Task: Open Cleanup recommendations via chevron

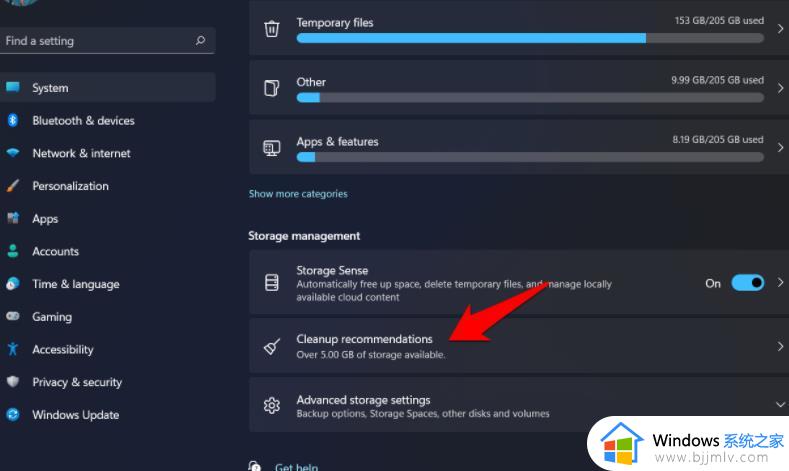Action: pos(780,346)
